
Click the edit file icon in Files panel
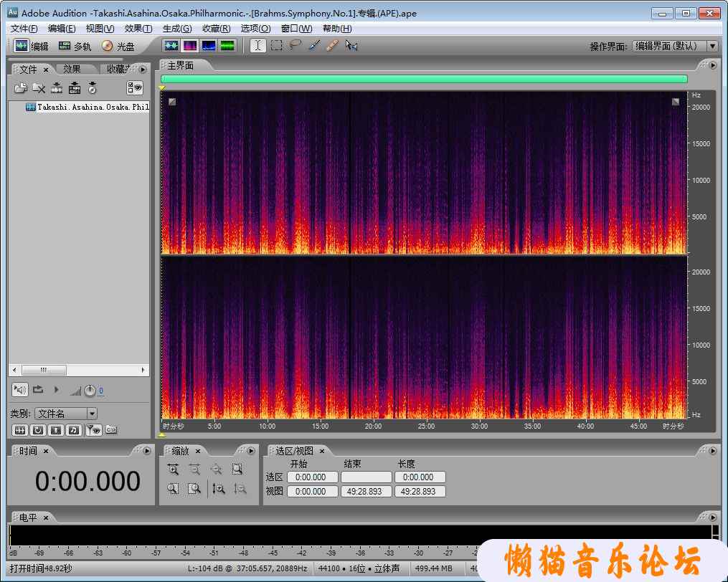point(57,87)
